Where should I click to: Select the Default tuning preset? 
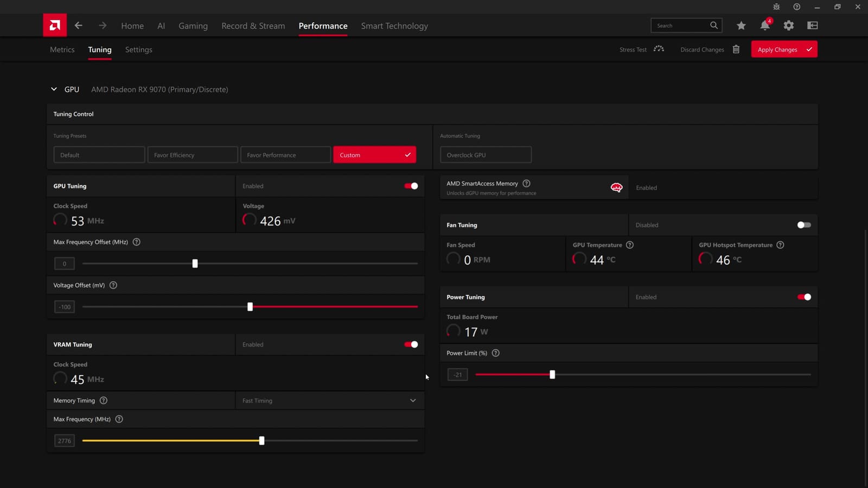pos(99,155)
